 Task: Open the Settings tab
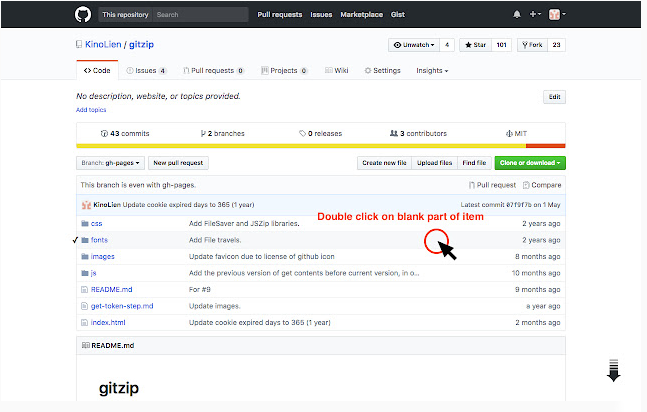click(383, 71)
